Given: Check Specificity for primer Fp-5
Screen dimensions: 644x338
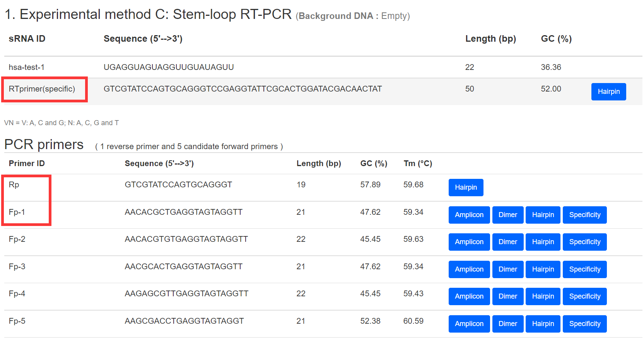Looking at the screenshot, I should click(x=585, y=324).
